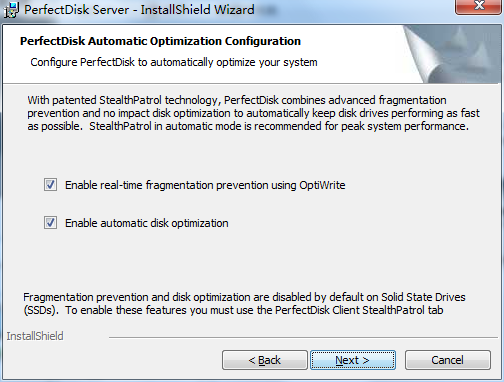This screenshot has width=504, height=382.
Task: Click the horizontal divider line beside InstallShield
Action: coord(304,337)
